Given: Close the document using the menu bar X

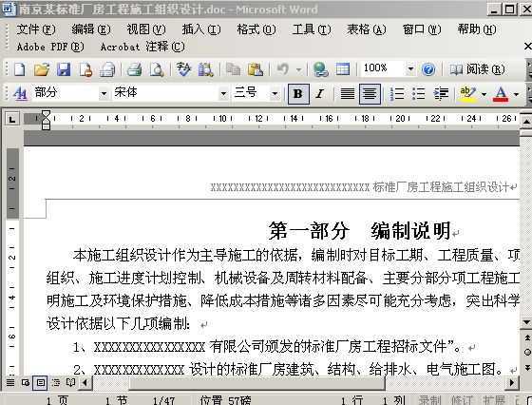Looking at the screenshot, I should (x=527, y=46).
